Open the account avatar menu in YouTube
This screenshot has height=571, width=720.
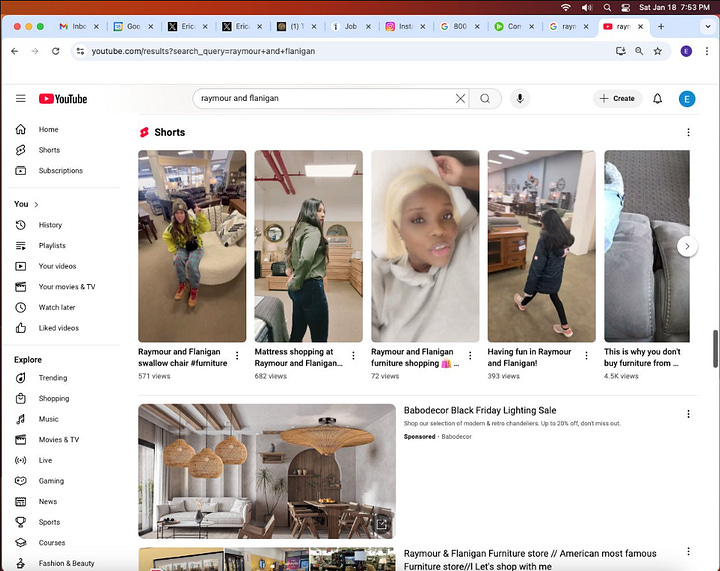pos(687,99)
